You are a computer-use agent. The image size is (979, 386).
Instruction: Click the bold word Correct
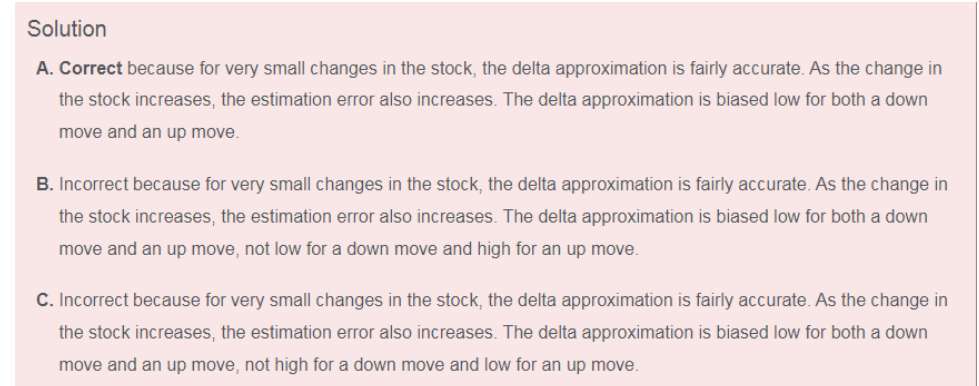(91, 68)
